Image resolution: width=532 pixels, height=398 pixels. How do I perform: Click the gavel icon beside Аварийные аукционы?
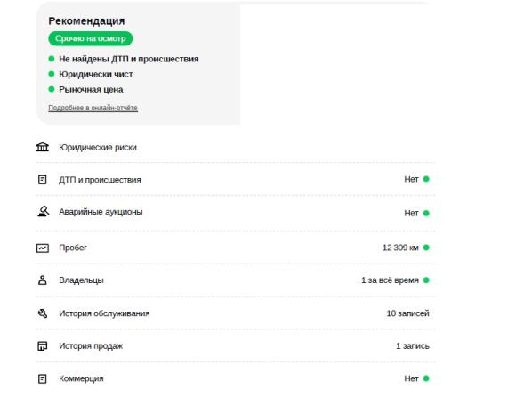point(43,212)
